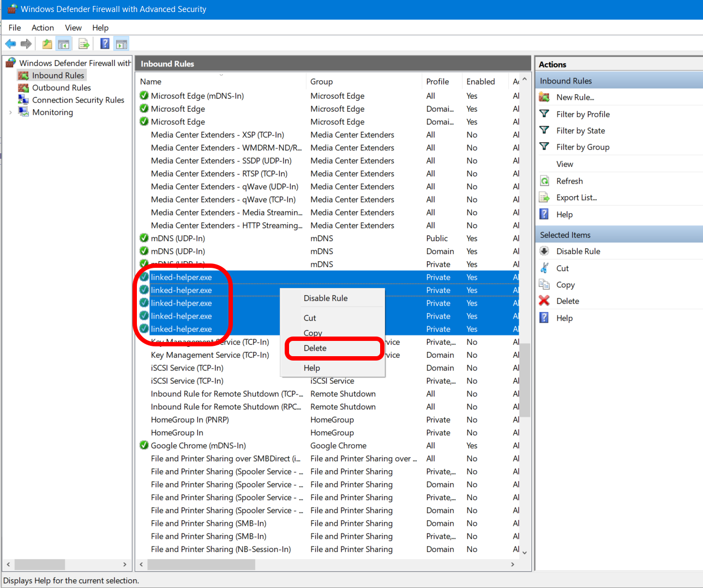Click the blue Back arrow in toolbar
Image resolution: width=703 pixels, height=588 pixels.
coord(10,44)
